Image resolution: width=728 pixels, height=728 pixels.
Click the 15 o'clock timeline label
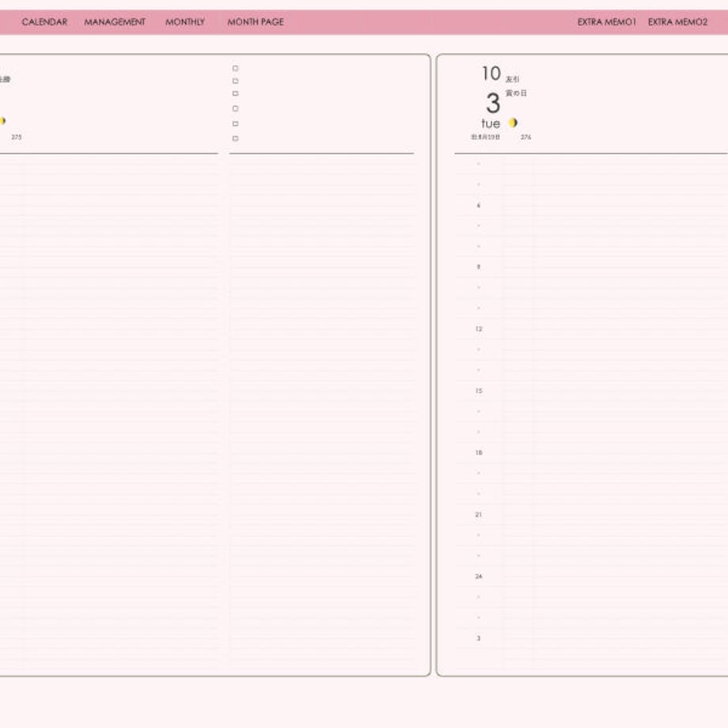click(x=479, y=390)
